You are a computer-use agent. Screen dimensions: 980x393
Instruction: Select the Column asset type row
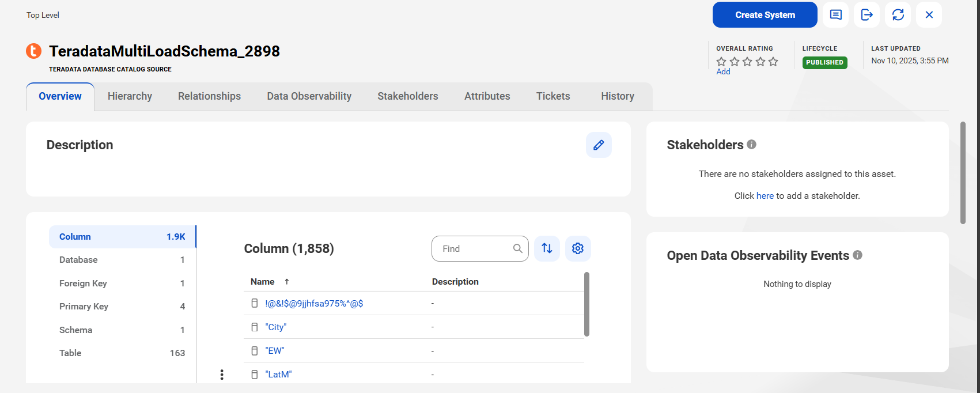[x=122, y=237]
